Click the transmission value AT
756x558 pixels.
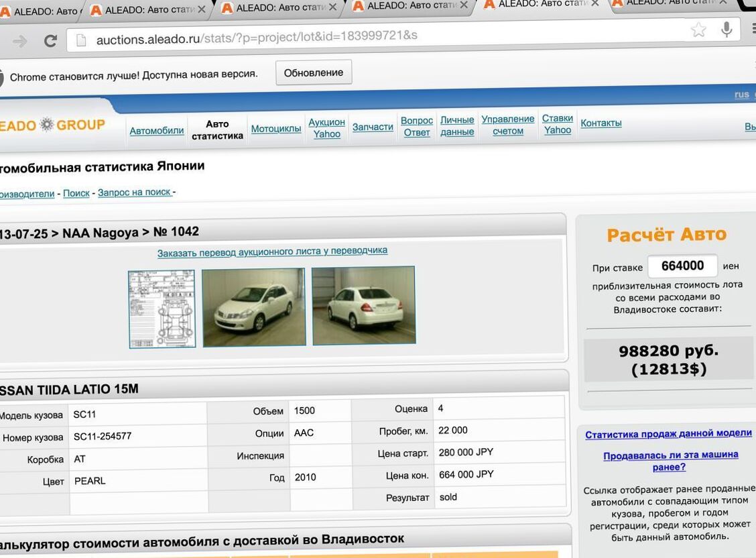[x=80, y=459]
